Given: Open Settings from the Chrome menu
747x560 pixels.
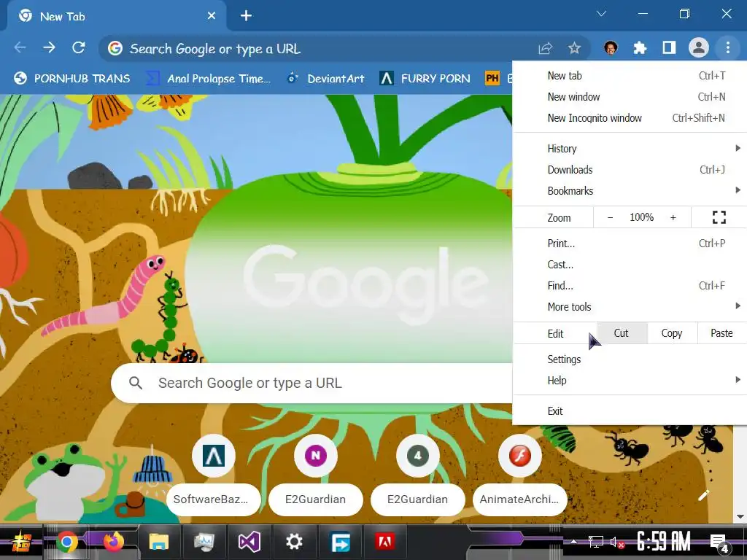Looking at the screenshot, I should [630, 359].
